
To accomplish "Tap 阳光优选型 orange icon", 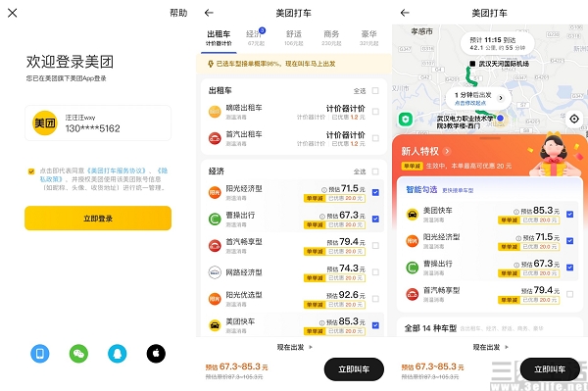I will [x=215, y=299].
